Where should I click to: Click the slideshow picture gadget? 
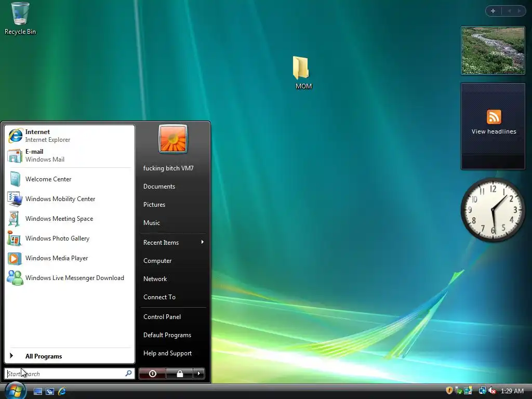pyautogui.click(x=493, y=50)
